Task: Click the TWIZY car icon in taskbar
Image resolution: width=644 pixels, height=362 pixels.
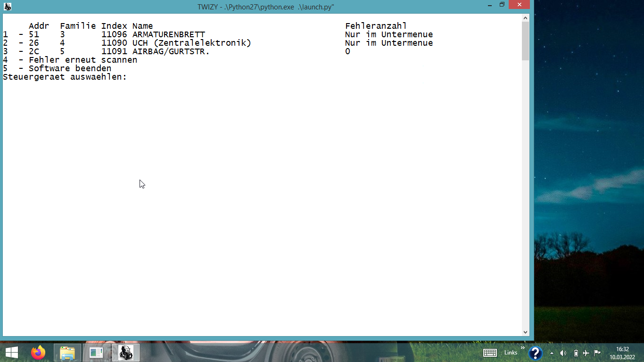Action: (126, 353)
